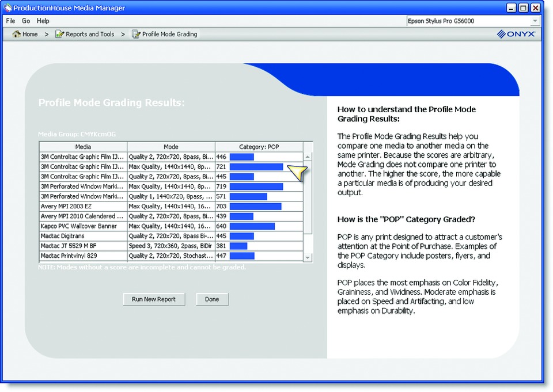Sort by the Media column header

coord(83,147)
